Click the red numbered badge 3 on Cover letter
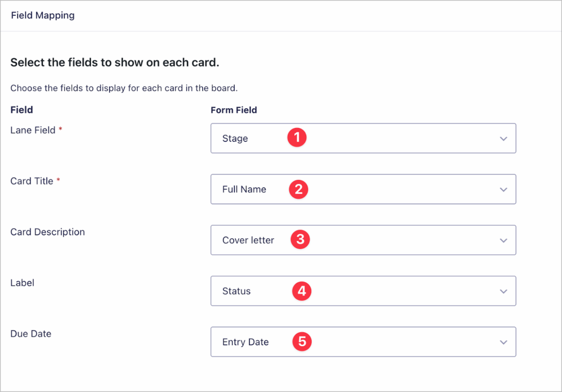Viewport: 562px width, 392px height. 300,240
